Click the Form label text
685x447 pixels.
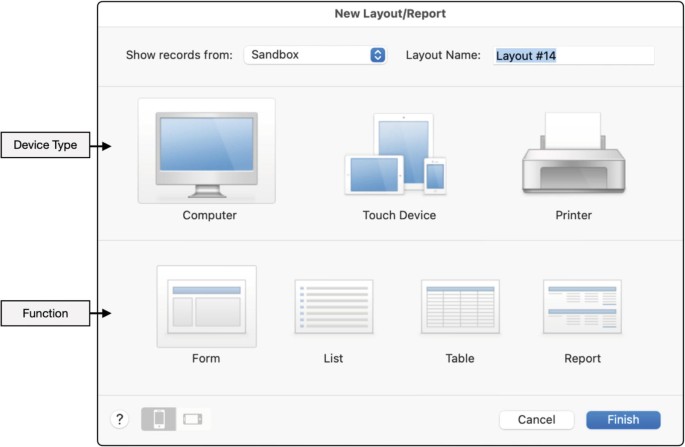click(206, 359)
